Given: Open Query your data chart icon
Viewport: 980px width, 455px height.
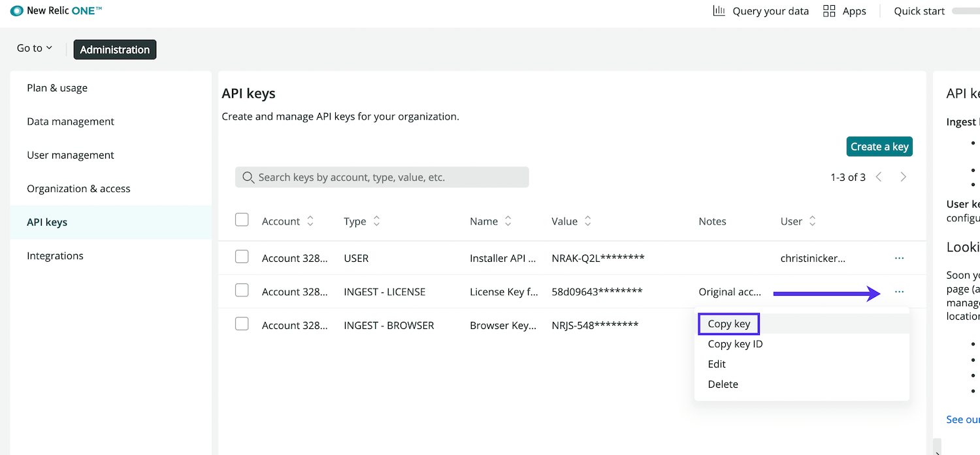Looking at the screenshot, I should click(719, 10).
